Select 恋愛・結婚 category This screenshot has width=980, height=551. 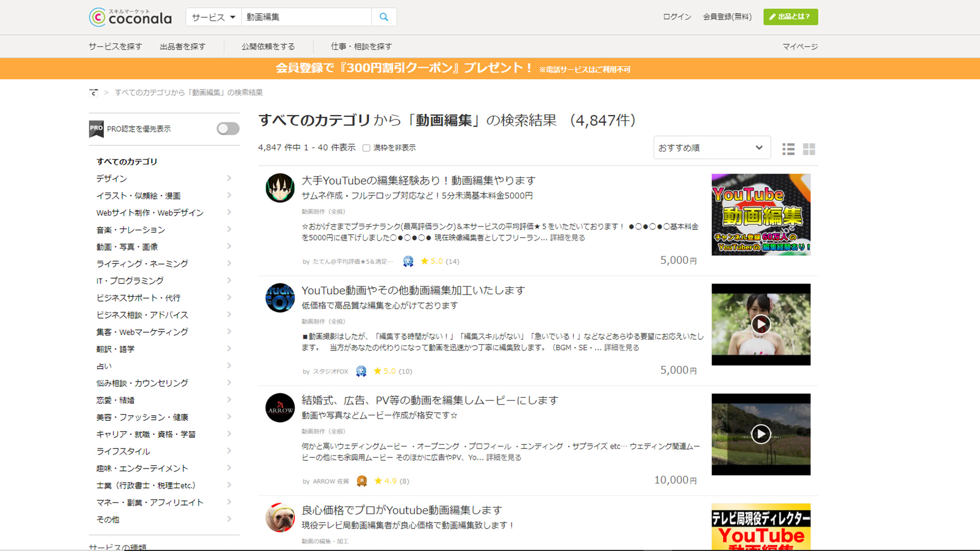click(x=115, y=400)
